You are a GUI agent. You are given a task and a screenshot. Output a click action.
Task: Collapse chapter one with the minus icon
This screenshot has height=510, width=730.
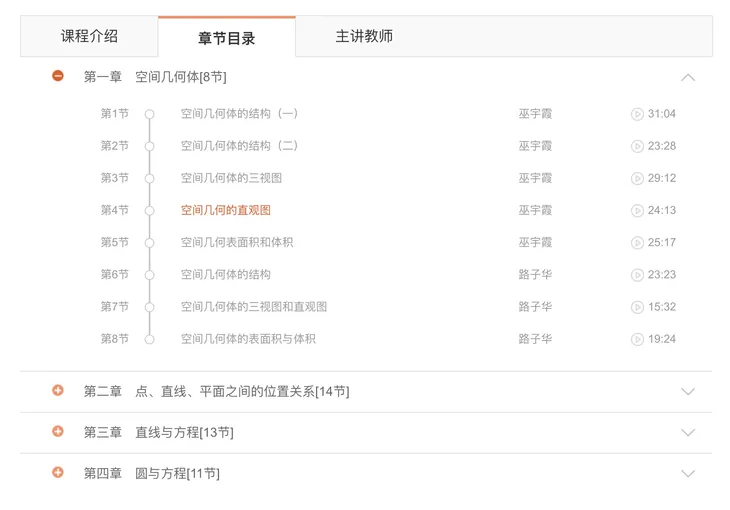pyautogui.click(x=58, y=76)
